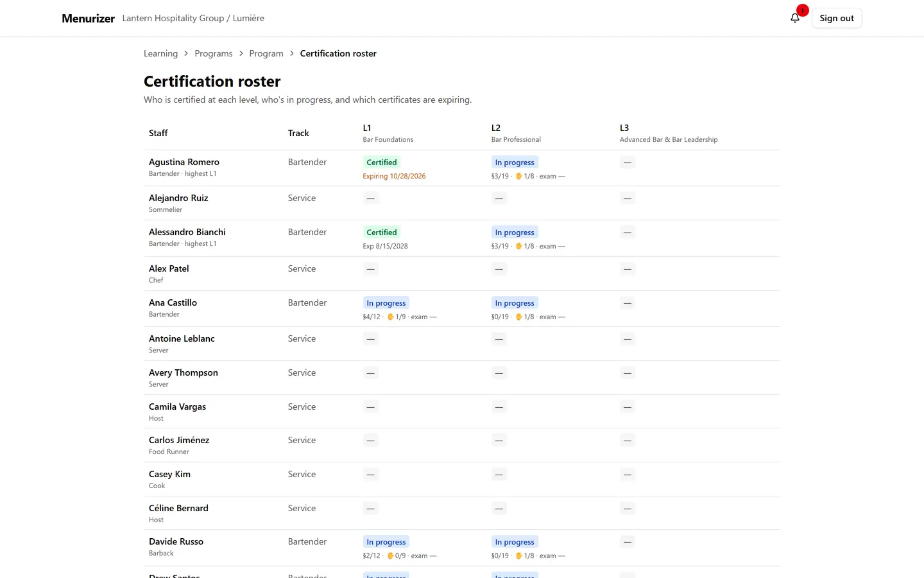Click the hand icon in Agustina Romero's L2 progress
Image resolution: width=924 pixels, height=578 pixels.
[x=519, y=176]
